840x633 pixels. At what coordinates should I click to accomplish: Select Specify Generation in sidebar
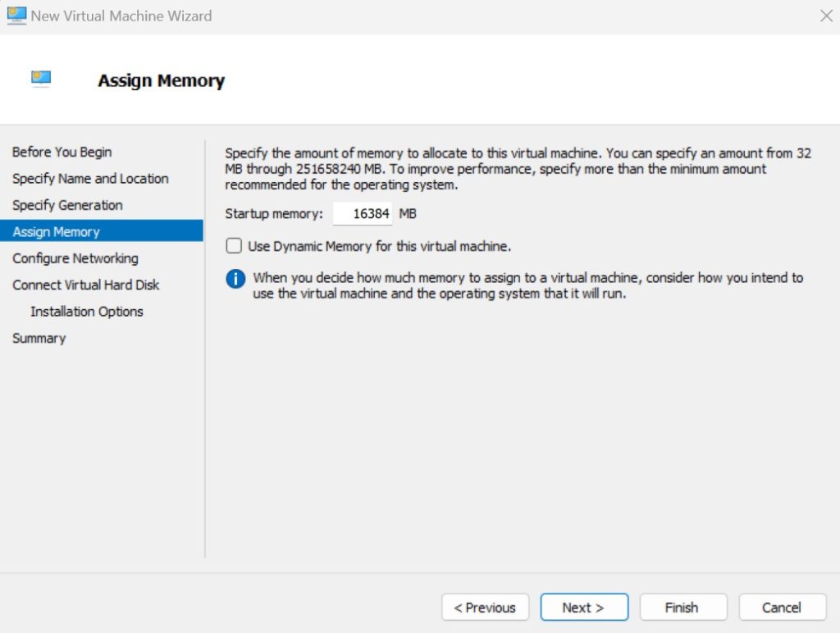67,205
